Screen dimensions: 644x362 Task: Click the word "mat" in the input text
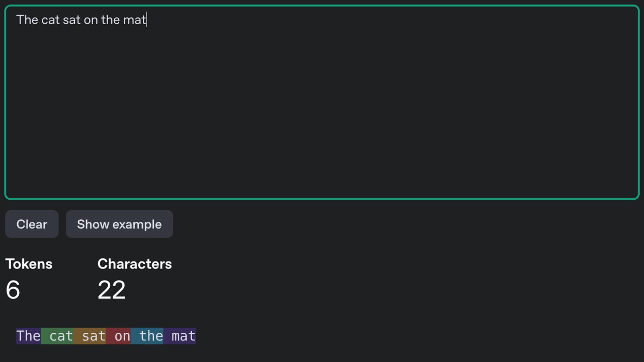click(x=134, y=20)
